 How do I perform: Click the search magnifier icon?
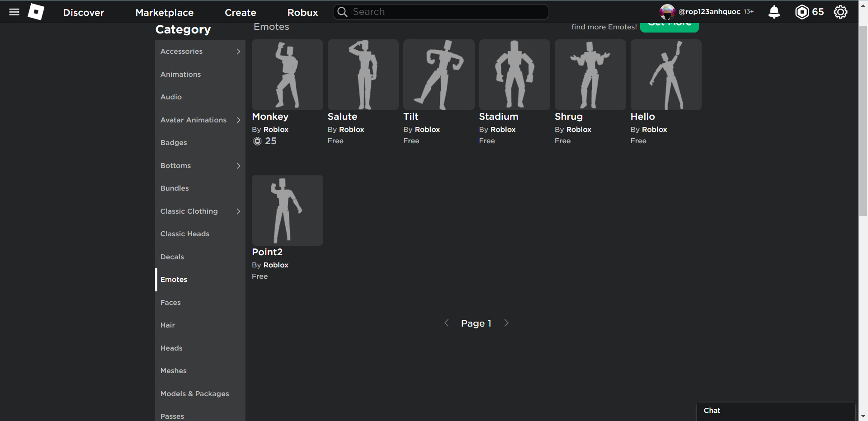343,12
